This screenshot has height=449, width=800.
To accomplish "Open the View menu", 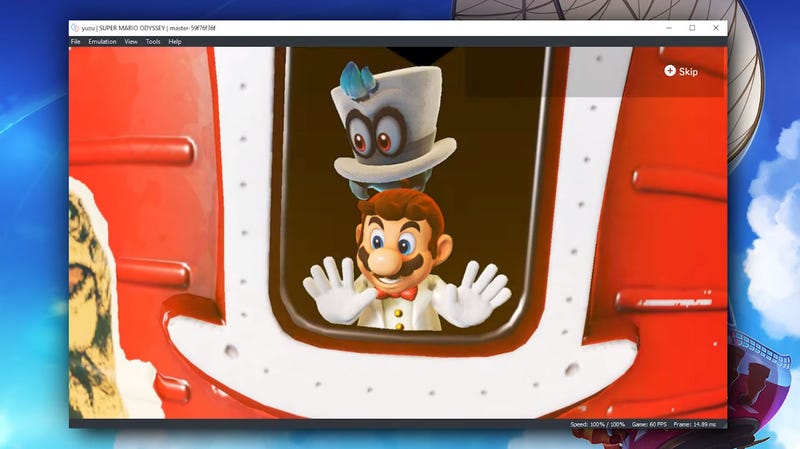I will point(131,42).
